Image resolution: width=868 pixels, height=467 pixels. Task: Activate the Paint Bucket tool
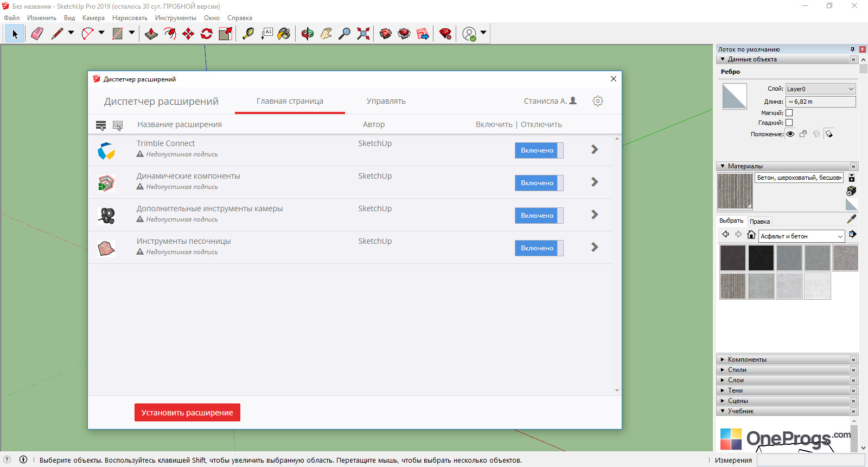pos(284,34)
